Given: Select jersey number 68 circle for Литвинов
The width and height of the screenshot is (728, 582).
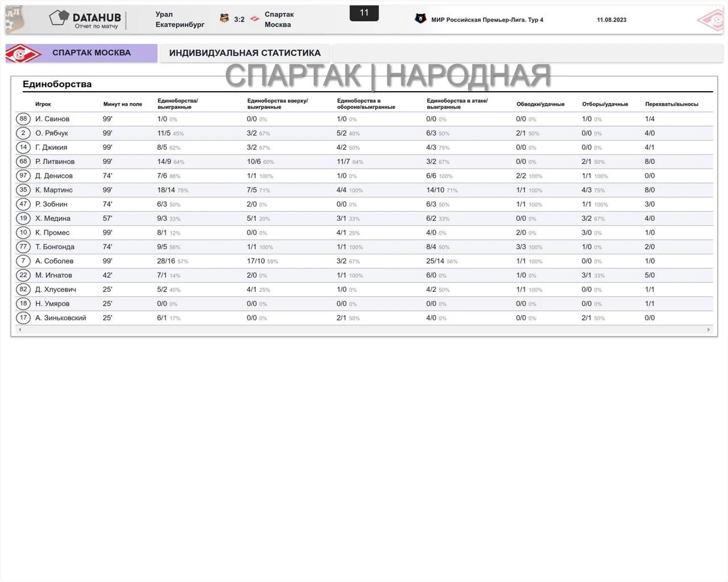Looking at the screenshot, I should coord(23,161).
